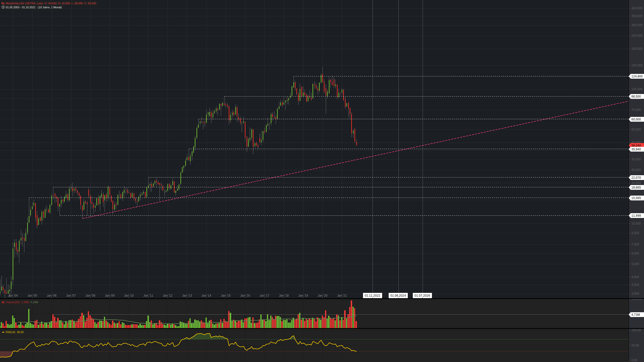
Task: Click the 22,070 price level label
Action: click(636, 178)
